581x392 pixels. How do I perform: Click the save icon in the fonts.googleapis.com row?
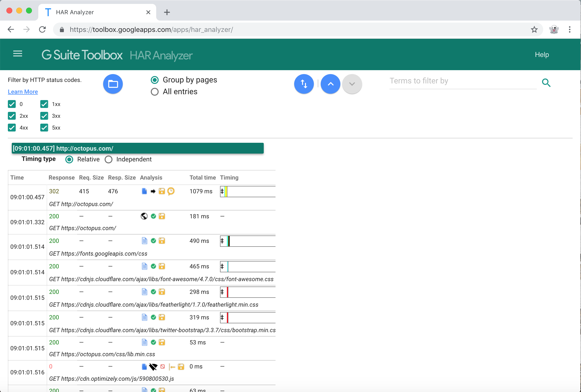pyautogui.click(x=162, y=241)
